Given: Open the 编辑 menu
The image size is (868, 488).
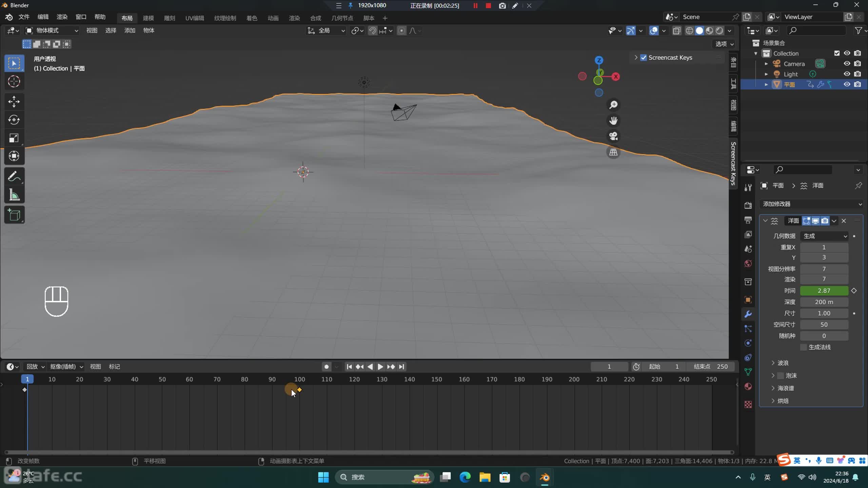Looking at the screenshot, I should tap(43, 17).
